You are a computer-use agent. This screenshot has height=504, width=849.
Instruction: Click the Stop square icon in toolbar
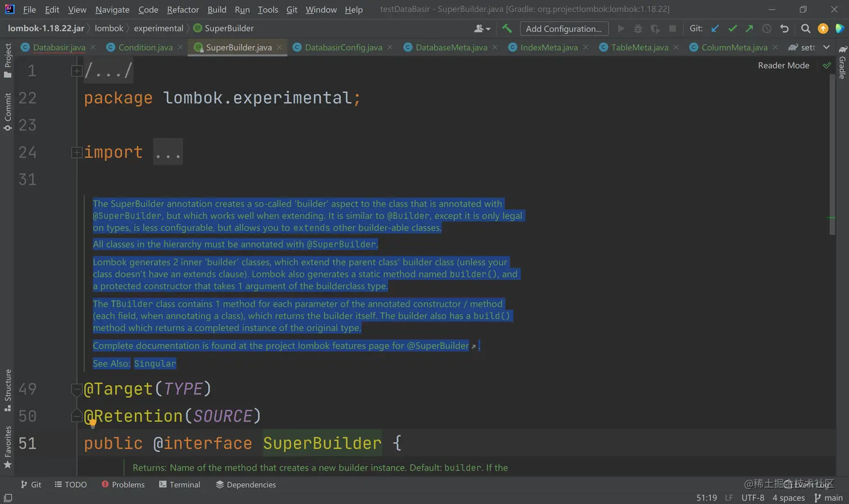click(x=672, y=29)
